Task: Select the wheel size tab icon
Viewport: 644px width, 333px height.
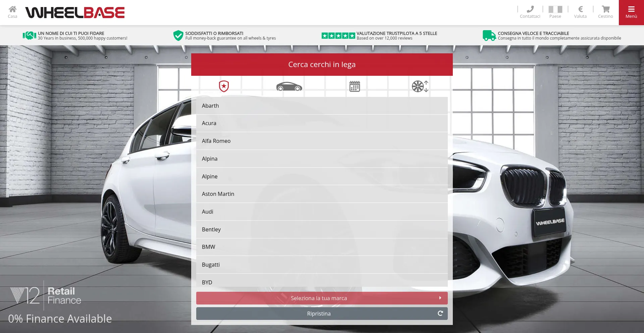Action: click(x=420, y=86)
